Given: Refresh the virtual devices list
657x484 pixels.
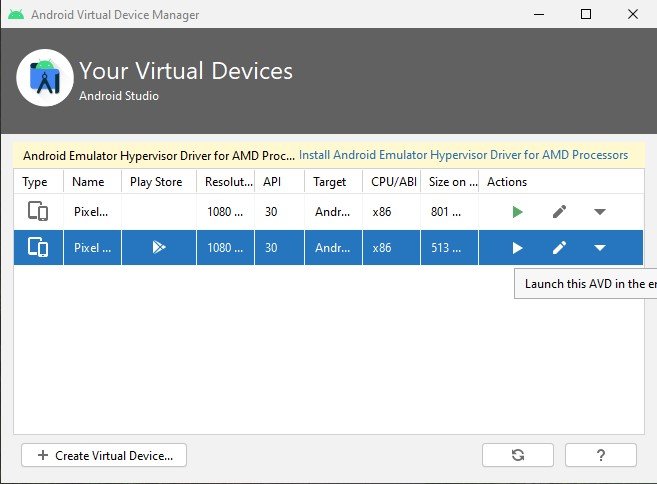Looking at the screenshot, I should point(518,455).
